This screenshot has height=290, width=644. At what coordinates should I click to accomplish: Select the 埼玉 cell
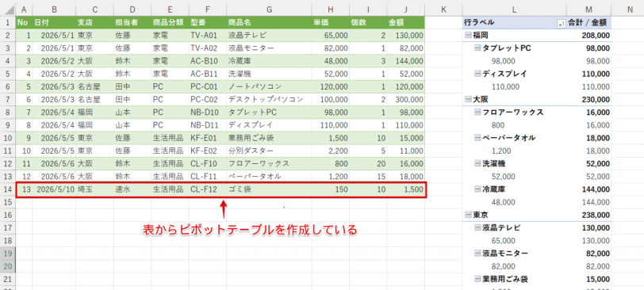pos(94,189)
